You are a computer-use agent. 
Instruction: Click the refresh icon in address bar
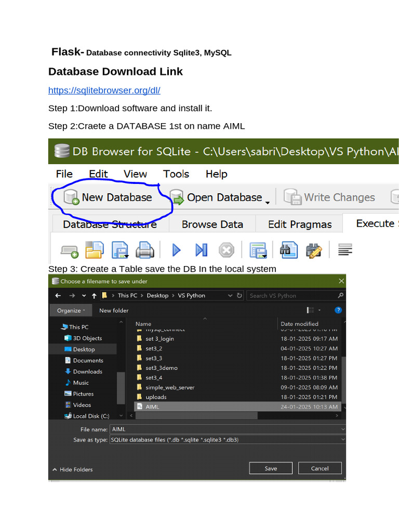239,295
